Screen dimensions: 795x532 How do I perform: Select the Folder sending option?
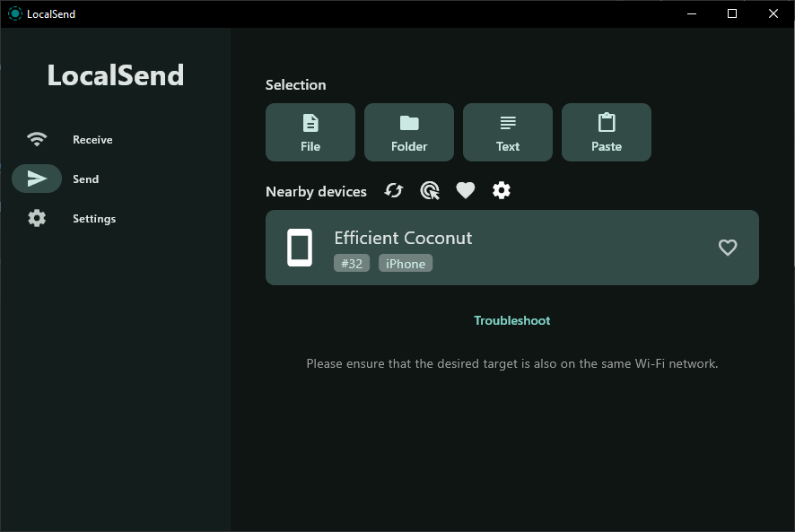point(408,132)
